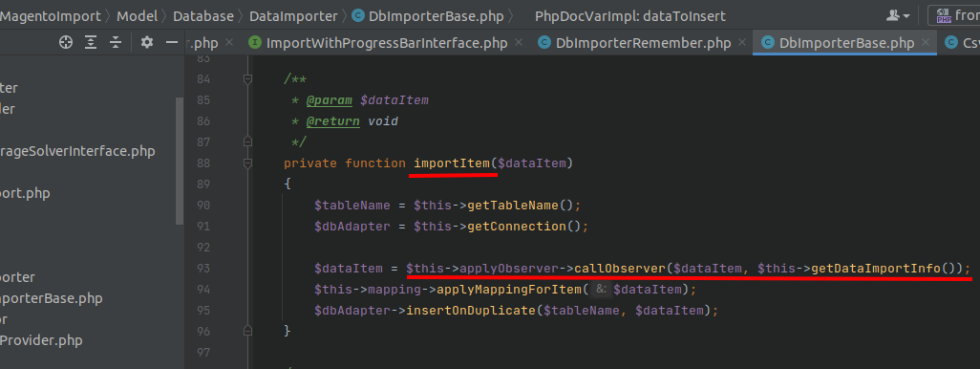The image size is (980, 369).
Task: Click applyObserver property on line 93
Action: click(x=509, y=269)
